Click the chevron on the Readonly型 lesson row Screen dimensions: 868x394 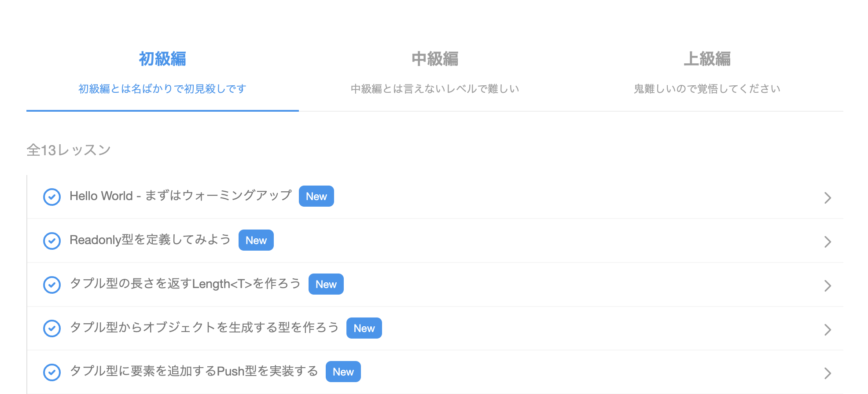pos(828,242)
